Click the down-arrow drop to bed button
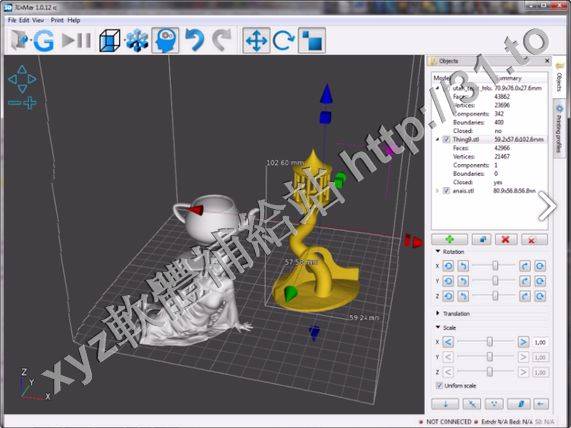 [445, 404]
